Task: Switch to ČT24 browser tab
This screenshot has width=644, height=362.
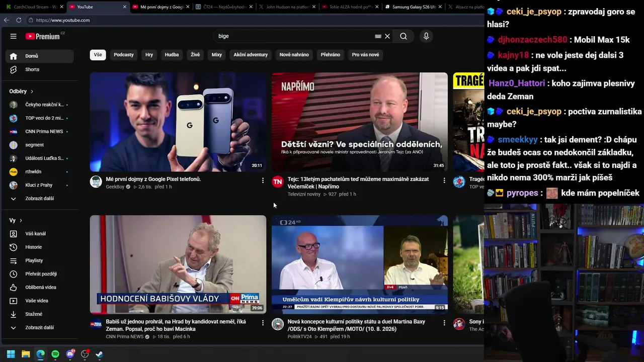Action: coord(223,7)
